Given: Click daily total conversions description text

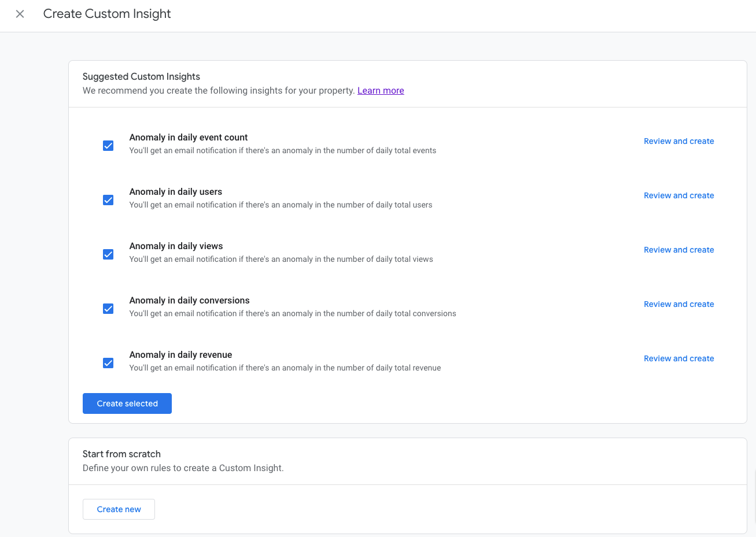Looking at the screenshot, I should pyautogui.click(x=293, y=314).
